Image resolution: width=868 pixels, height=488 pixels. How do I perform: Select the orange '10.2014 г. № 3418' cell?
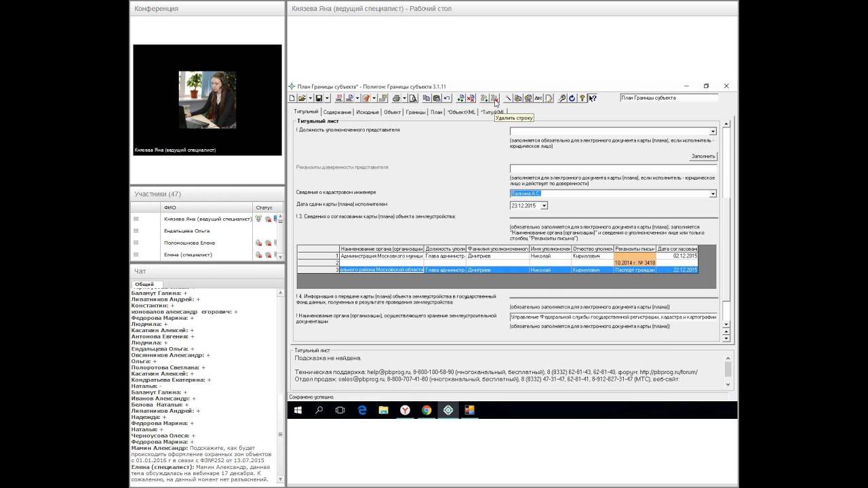pos(635,263)
